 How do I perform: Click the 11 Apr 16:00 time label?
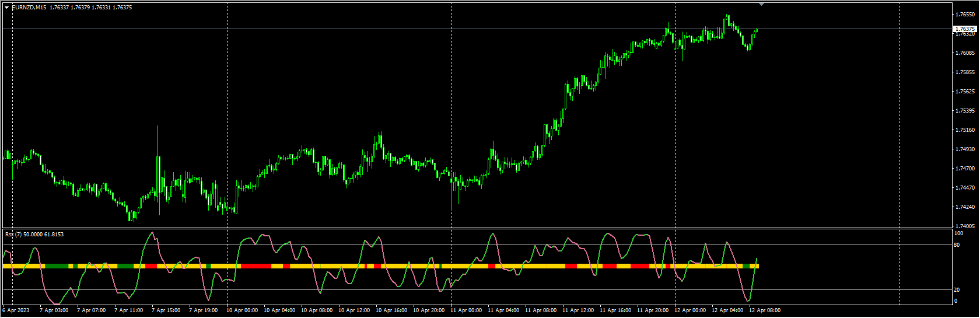click(x=615, y=310)
